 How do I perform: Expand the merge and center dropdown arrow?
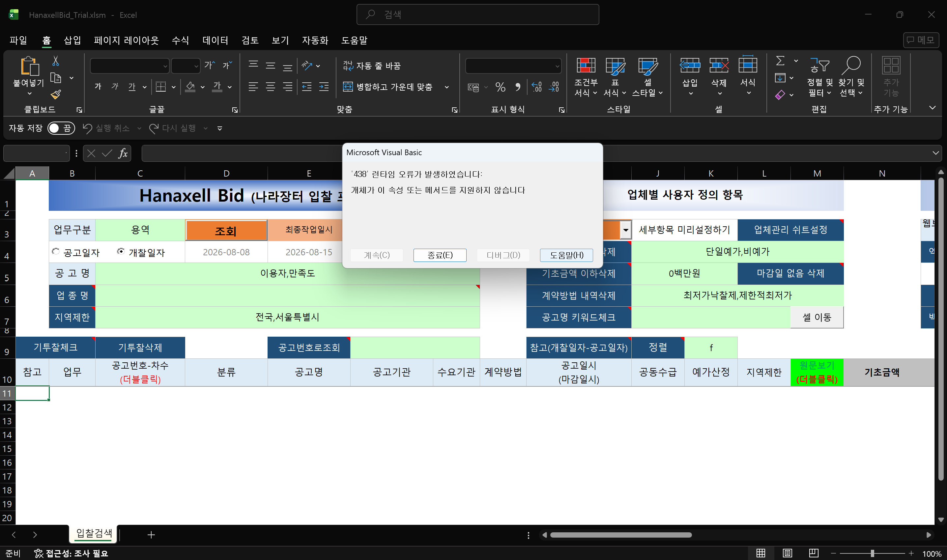pos(447,87)
